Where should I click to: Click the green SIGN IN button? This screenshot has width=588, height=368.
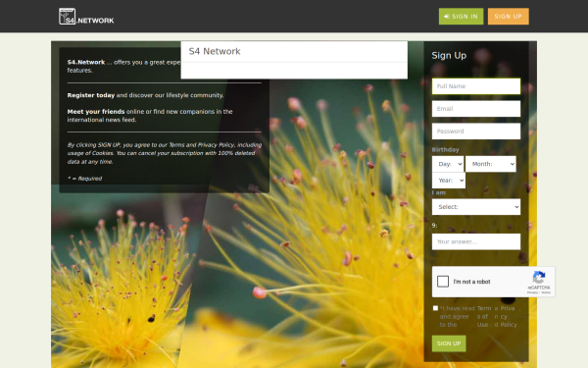click(461, 17)
